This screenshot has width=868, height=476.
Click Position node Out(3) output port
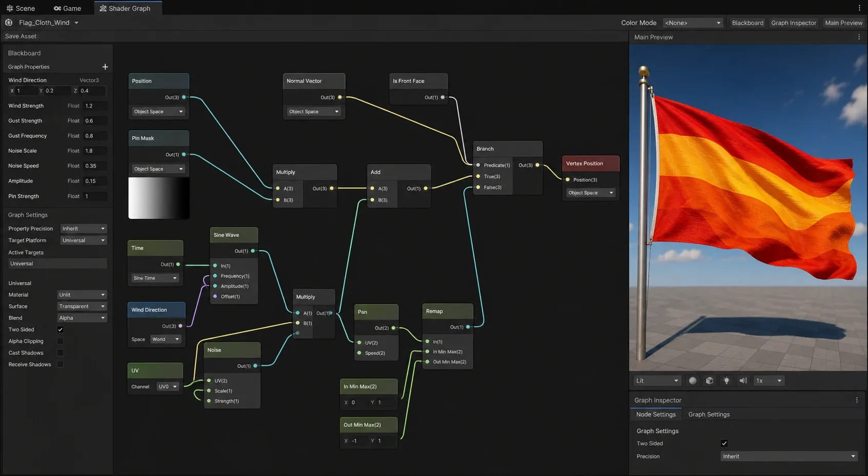point(184,97)
